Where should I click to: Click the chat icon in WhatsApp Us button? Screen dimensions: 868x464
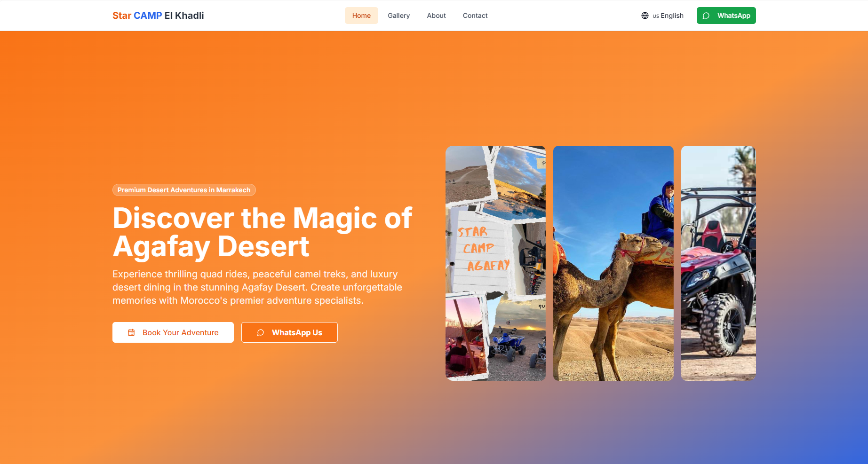[x=261, y=332]
